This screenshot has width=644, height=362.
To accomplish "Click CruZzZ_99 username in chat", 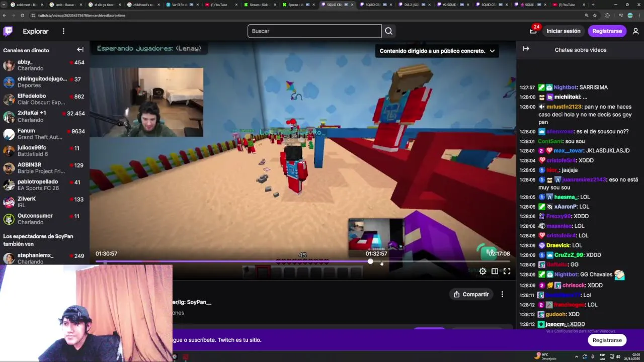I will (569, 255).
